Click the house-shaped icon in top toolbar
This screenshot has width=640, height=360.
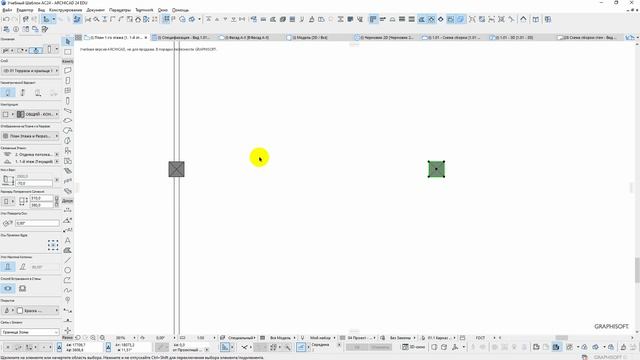point(138,19)
